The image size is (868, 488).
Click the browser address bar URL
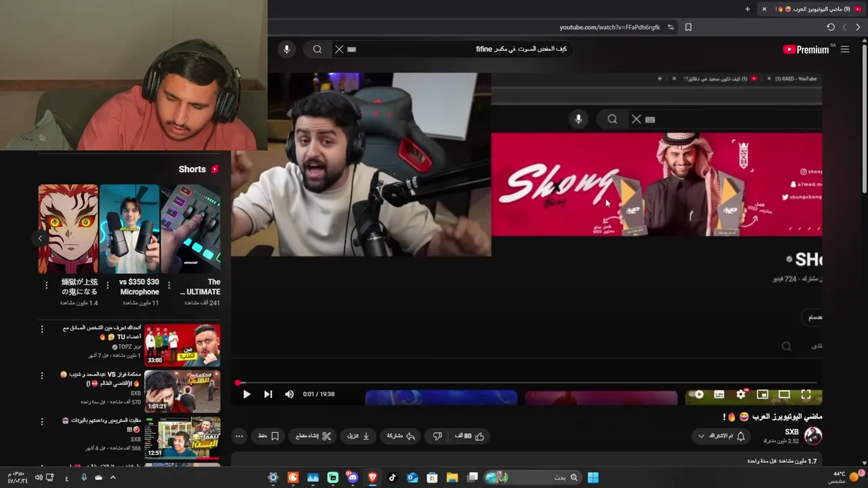[610, 27]
